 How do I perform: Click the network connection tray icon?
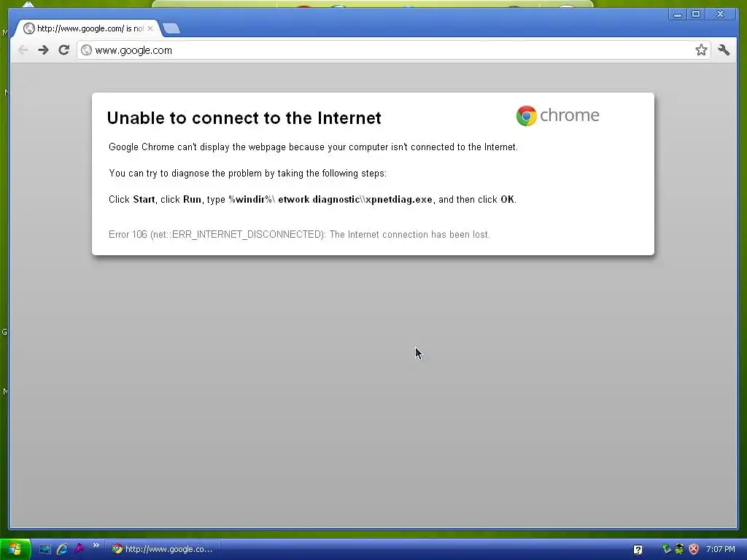click(x=667, y=549)
